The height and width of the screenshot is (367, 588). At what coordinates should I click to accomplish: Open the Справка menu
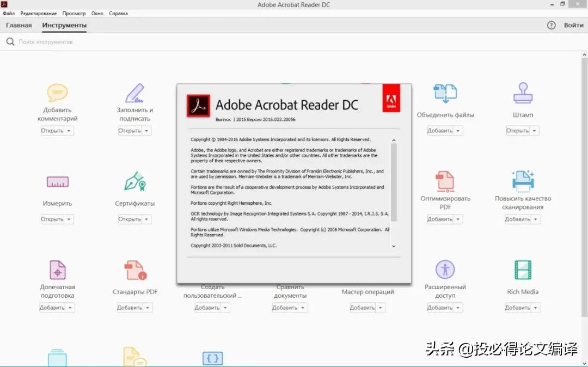(119, 13)
